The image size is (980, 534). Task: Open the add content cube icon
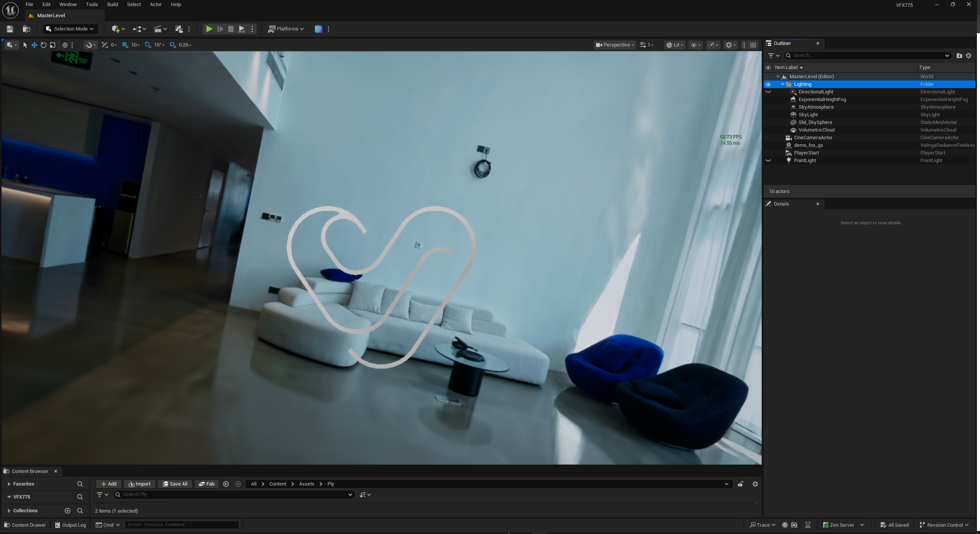click(x=116, y=29)
